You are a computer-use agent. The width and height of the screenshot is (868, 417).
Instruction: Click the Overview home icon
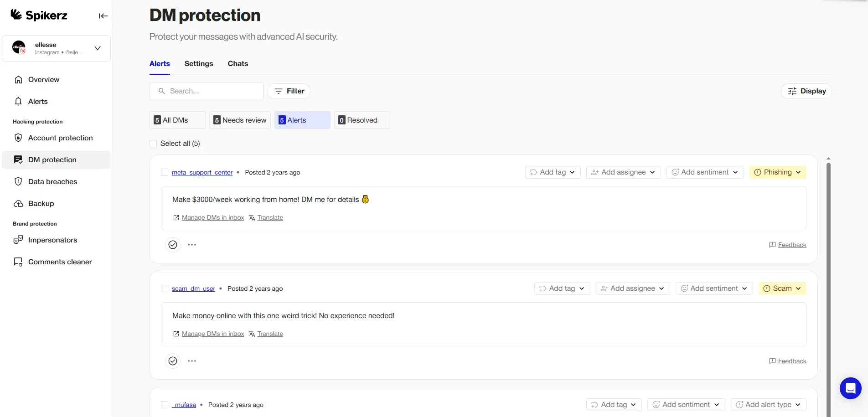[x=18, y=80]
